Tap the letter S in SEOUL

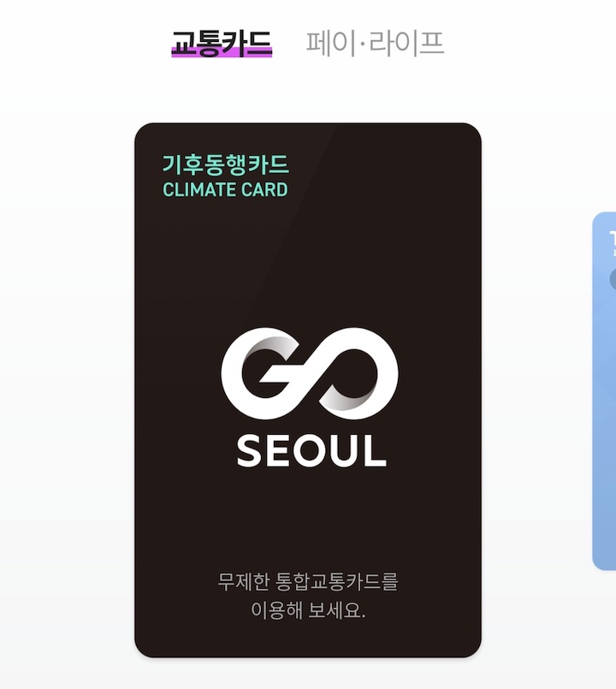click(251, 451)
